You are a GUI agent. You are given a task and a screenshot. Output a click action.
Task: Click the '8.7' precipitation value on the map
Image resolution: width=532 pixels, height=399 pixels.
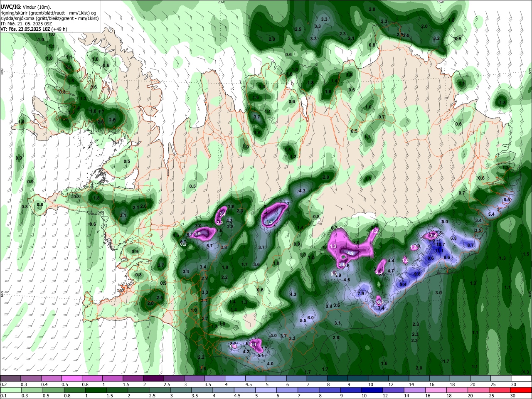click(x=470, y=246)
